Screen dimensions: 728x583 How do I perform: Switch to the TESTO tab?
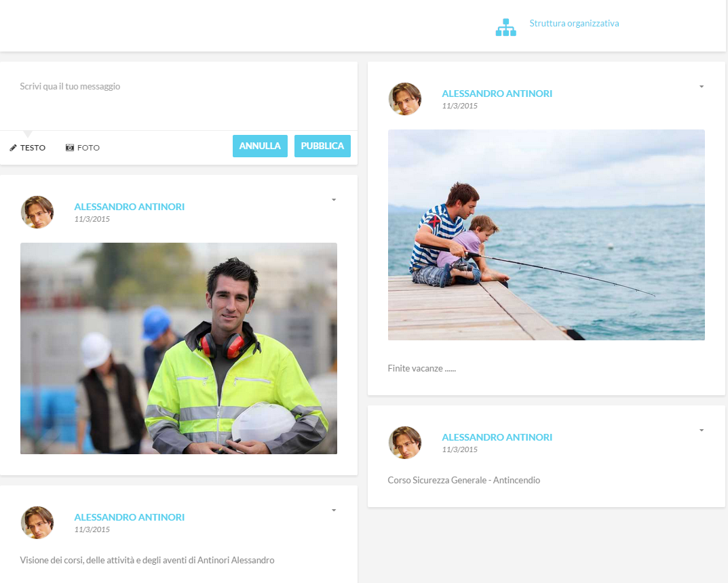click(x=28, y=148)
